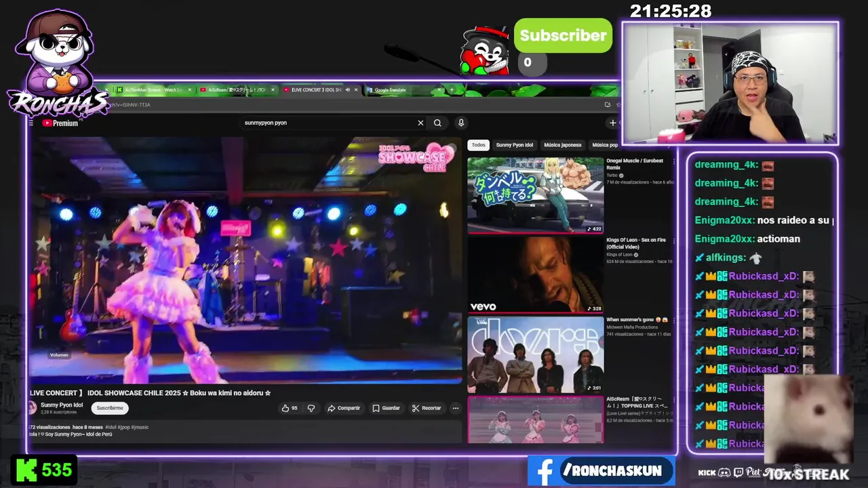This screenshot has height=488, width=868.
Task: Click the install/cast icon in address bar
Action: (x=608, y=104)
